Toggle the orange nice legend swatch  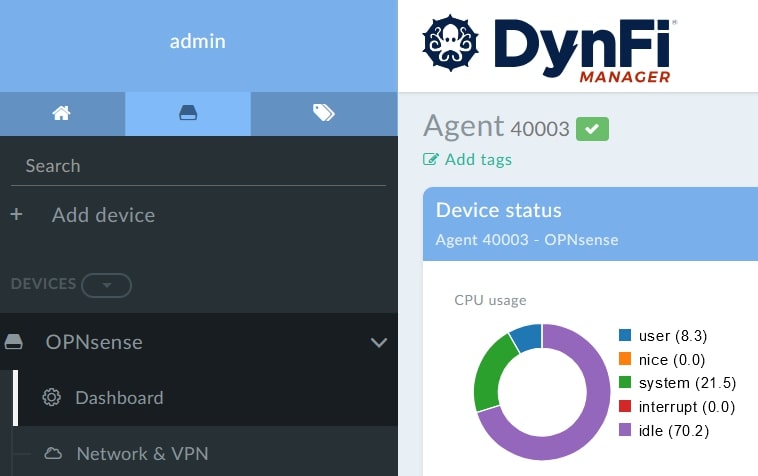pyautogui.click(x=625, y=359)
